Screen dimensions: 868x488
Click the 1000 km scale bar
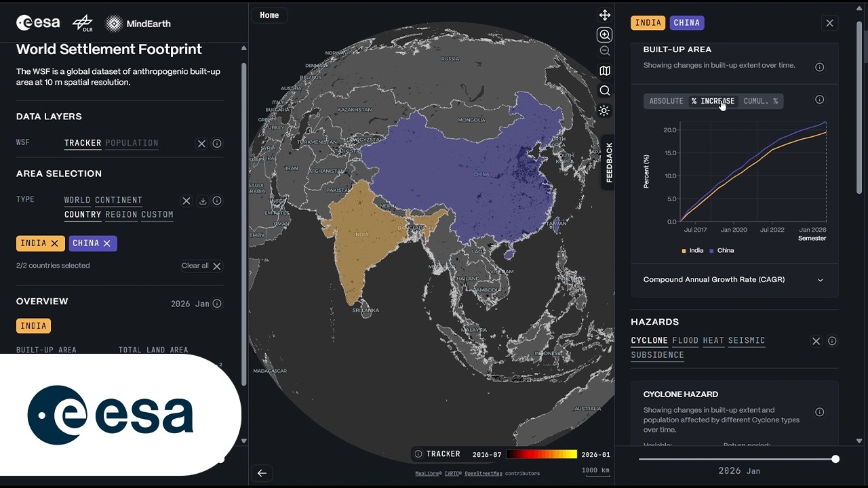pyautogui.click(x=595, y=470)
